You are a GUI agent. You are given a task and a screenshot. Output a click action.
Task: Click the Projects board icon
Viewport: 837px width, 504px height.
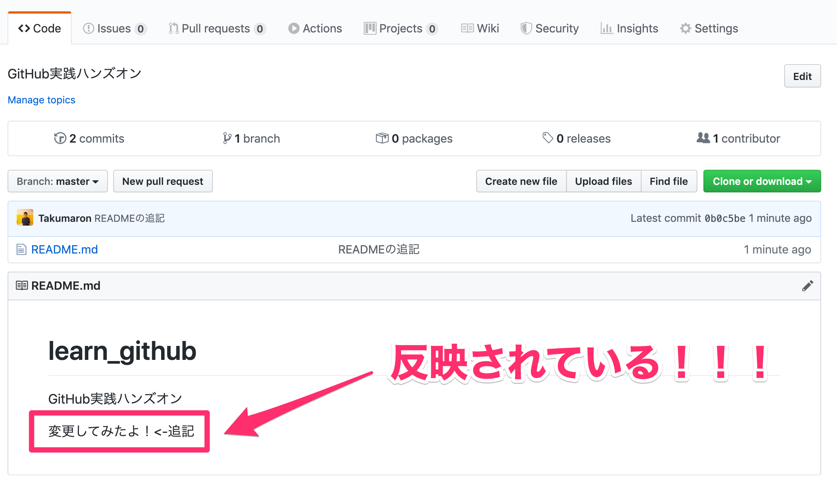(x=370, y=28)
